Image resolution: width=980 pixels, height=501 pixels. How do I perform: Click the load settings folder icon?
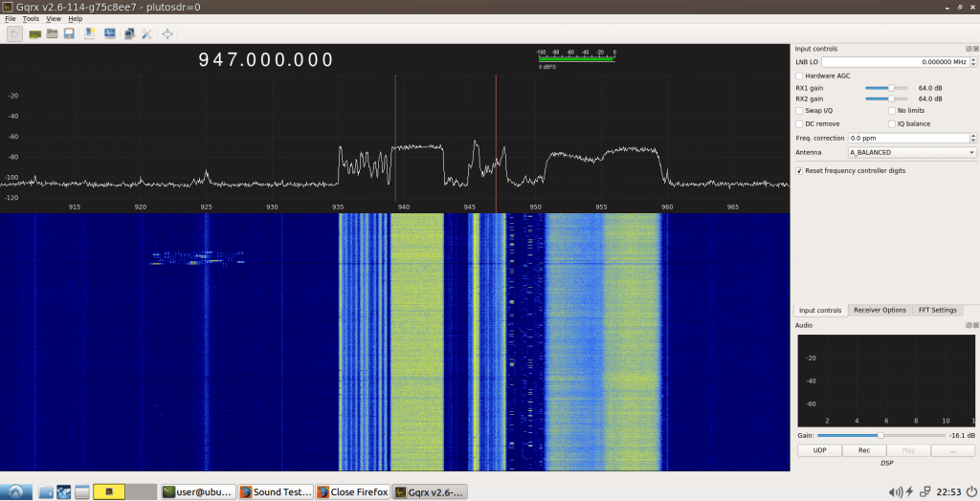[x=53, y=34]
